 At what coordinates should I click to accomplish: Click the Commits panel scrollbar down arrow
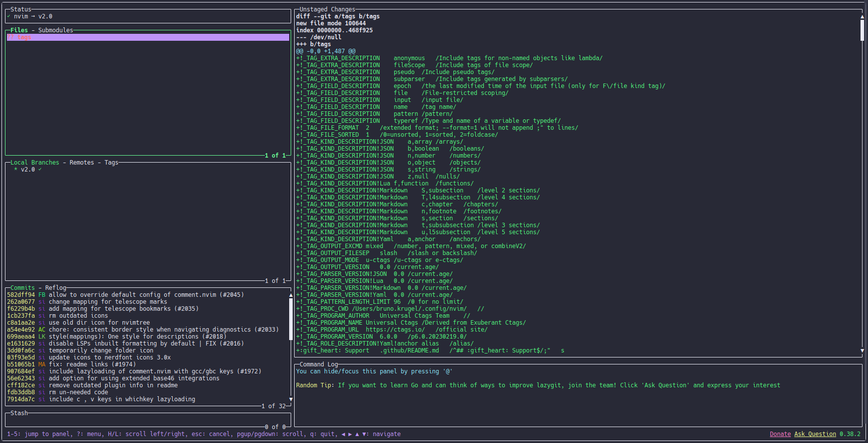tap(291, 399)
